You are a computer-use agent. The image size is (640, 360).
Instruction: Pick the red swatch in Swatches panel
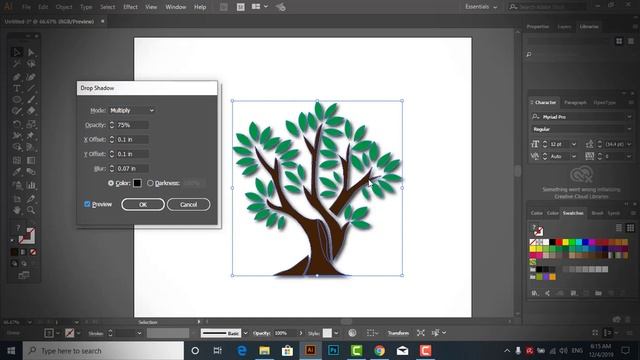click(559, 242)
